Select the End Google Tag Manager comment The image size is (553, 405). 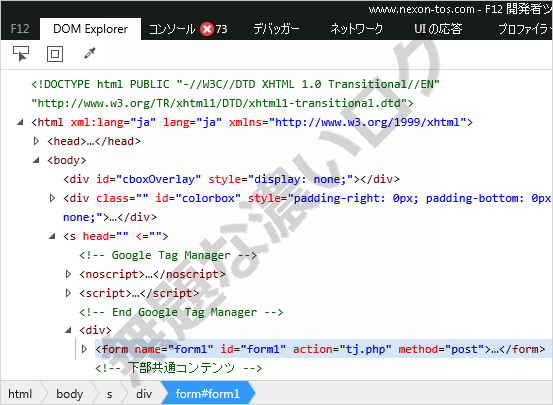coord(181,312)
